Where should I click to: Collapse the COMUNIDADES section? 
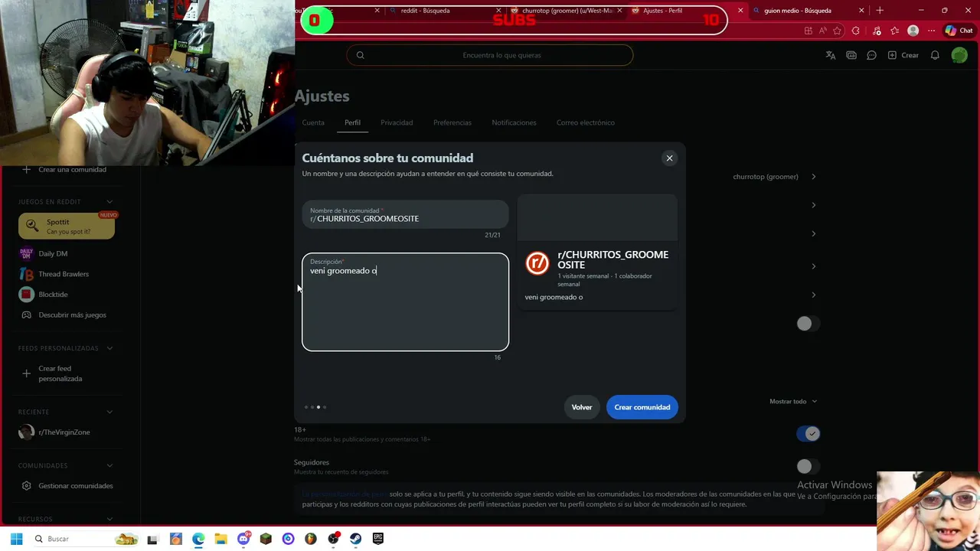[x=109, y=465]
